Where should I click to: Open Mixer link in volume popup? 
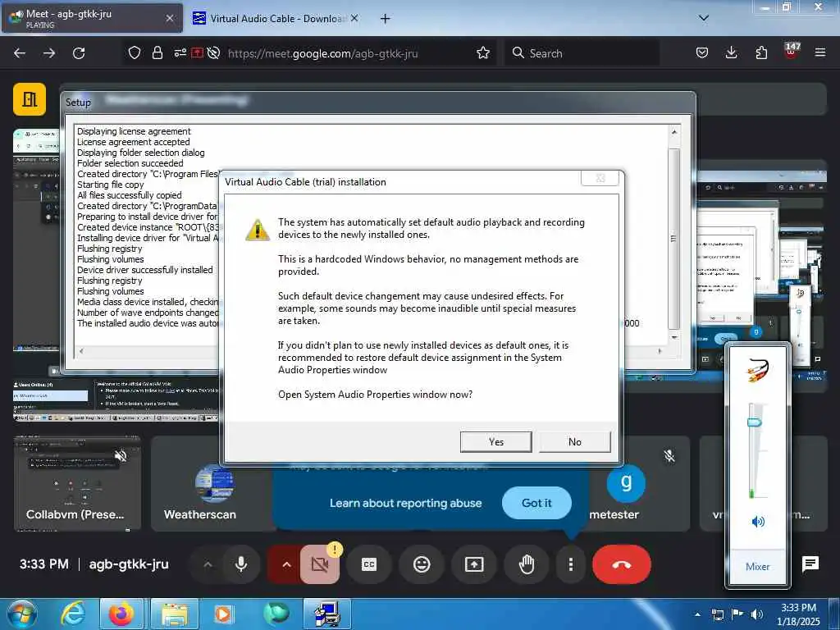tap(757, 566)
